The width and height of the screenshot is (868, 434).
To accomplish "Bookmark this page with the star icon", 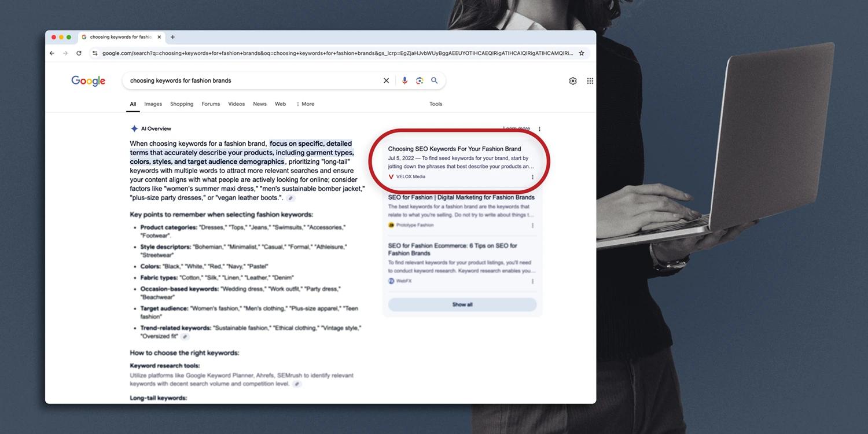I will point(582,53).
